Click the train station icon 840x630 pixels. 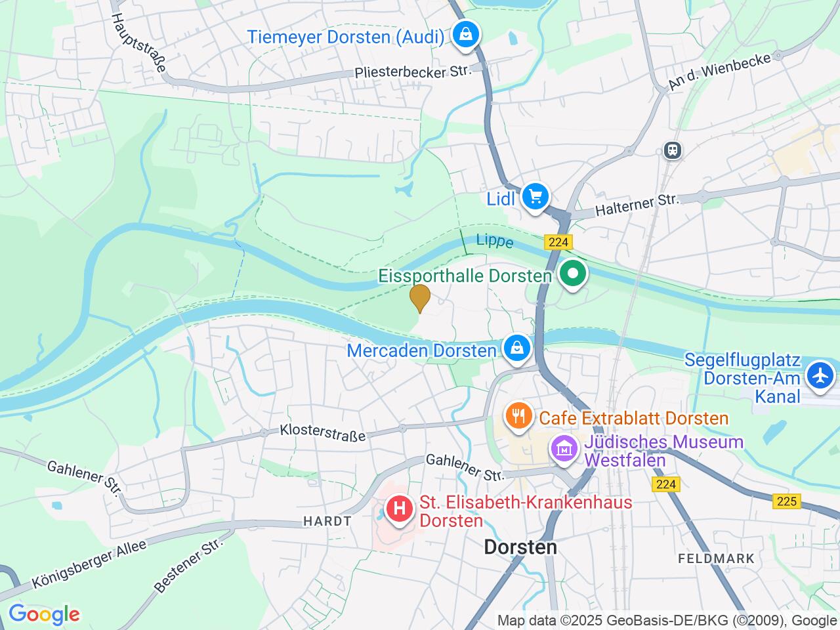point(673,150)
